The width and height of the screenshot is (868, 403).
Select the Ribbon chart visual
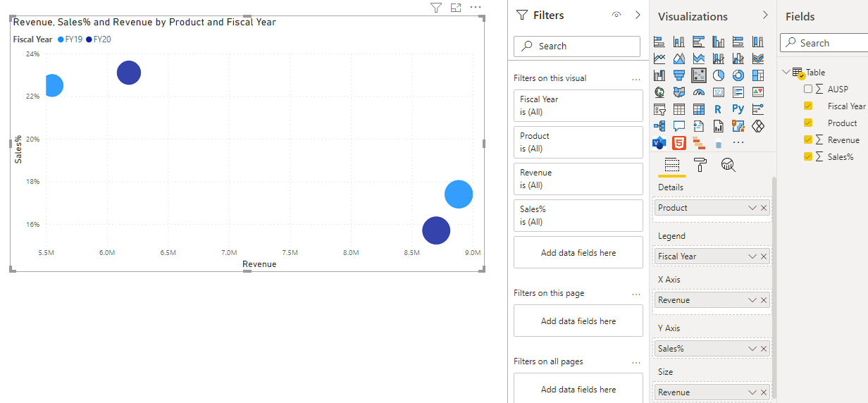pos(758,58)
